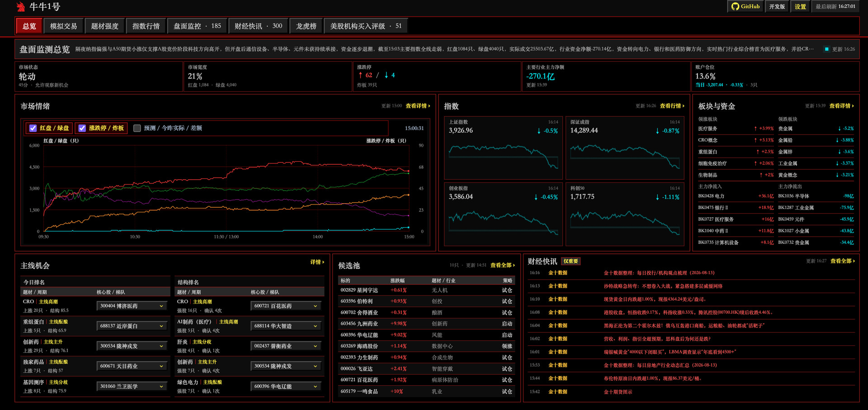Toggle the 仅重要 filter in 财经快讯

571,261
